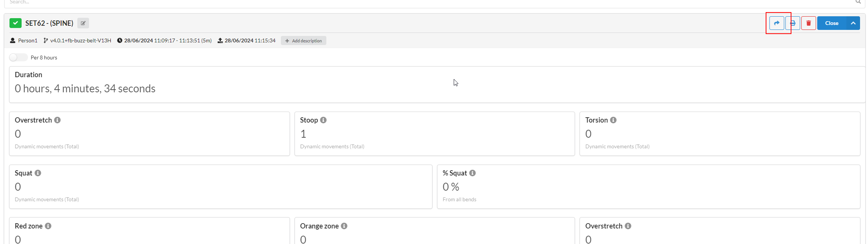Open the Overstretch info icon in first row
868x244 pixels.
[57, 120]
